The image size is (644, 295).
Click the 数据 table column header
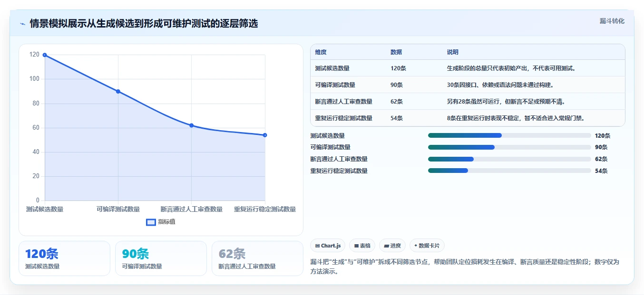tap(396, 52)
